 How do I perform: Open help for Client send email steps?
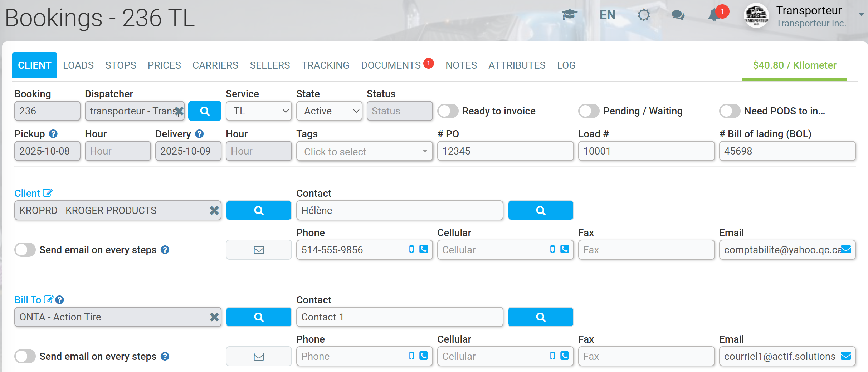[x=165, y=250]
